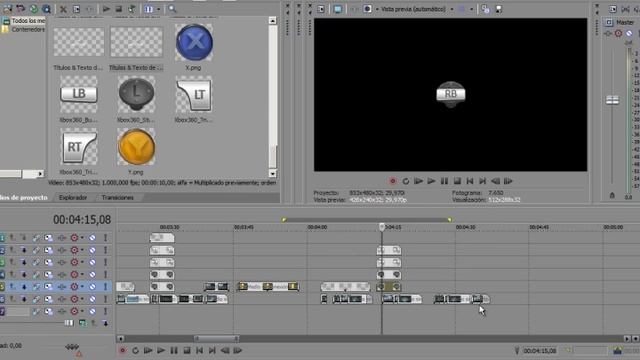Toggle Auto Preview in Project Media toolbar

pos(131,9)
